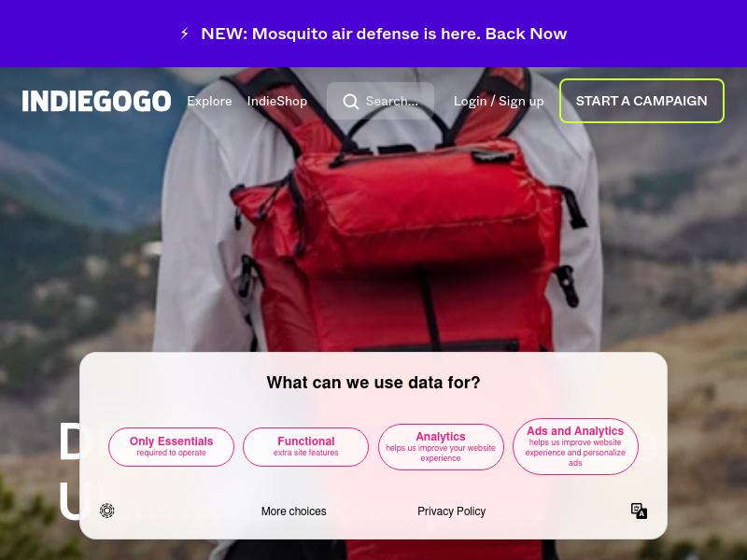Click the consent fingerprint logo icon
This screenshot has height=560, width=747.
click(106, 511)
